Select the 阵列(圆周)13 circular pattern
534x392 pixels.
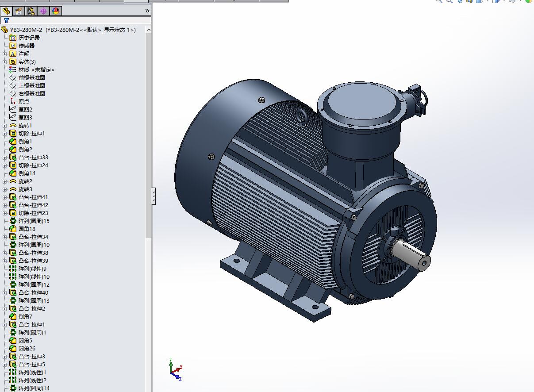[30, 300]
